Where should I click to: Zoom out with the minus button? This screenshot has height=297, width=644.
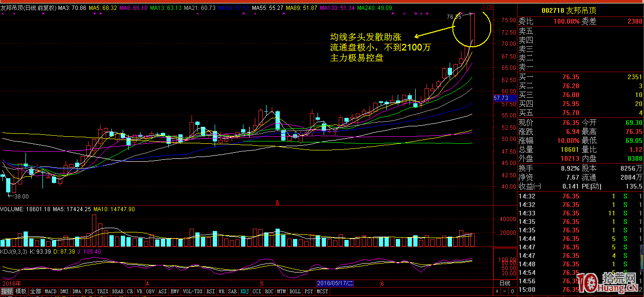(x=505, y=291)
